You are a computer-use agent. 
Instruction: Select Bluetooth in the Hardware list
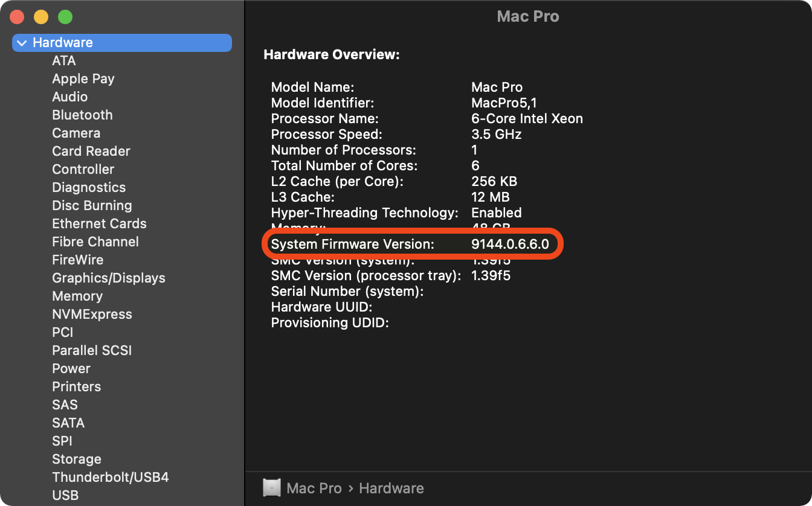click(82, 115)
